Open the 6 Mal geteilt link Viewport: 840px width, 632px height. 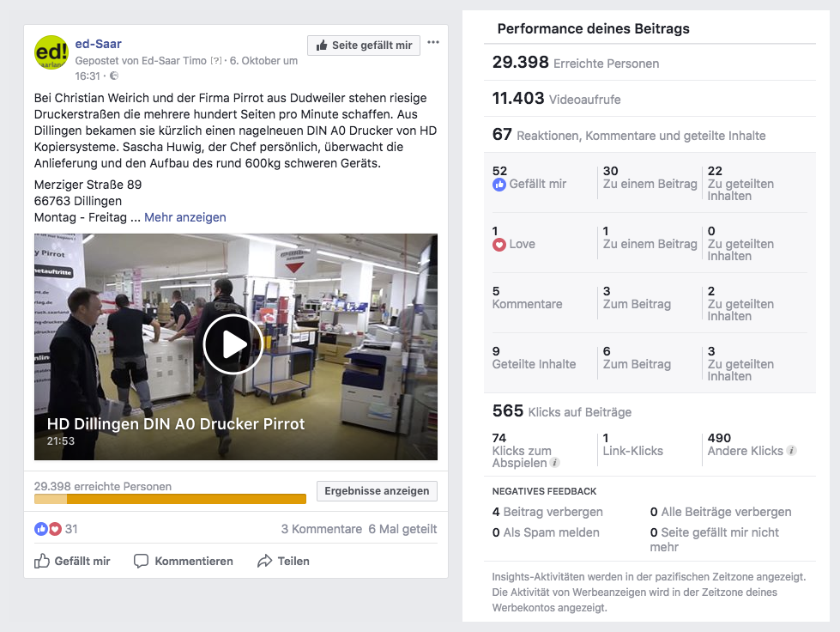coord(403,529)
